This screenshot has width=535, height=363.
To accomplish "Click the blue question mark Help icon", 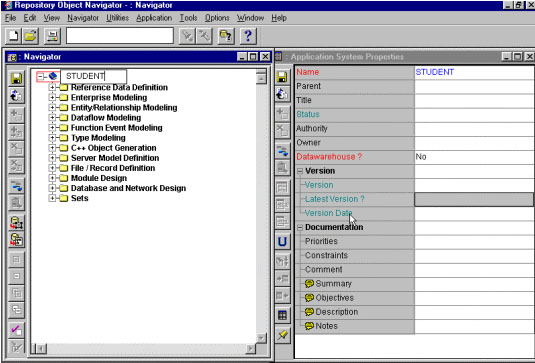I will tap(248, 36).
